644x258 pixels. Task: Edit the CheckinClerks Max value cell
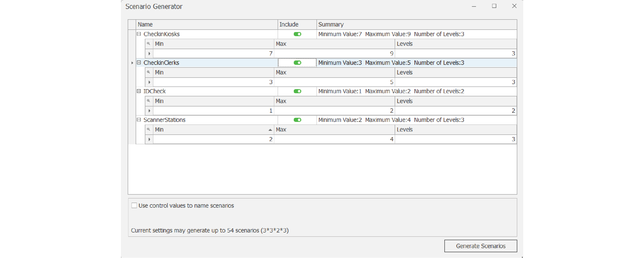[334, 82]
